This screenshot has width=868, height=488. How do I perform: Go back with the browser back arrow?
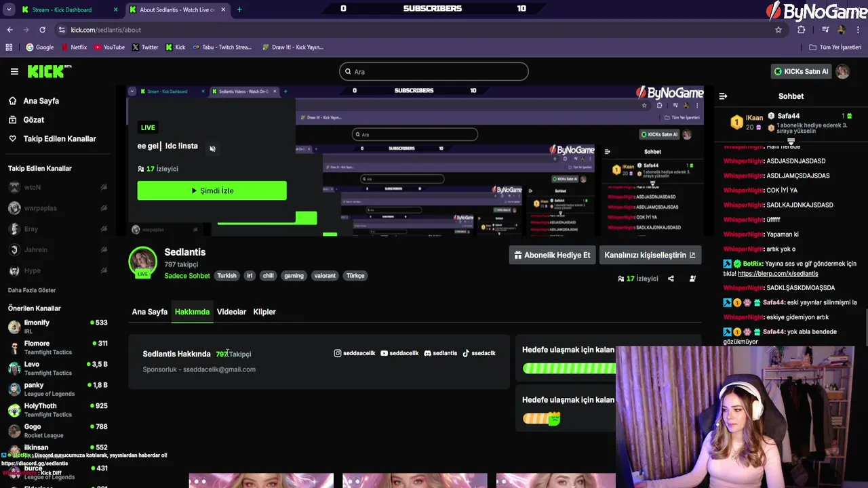click(x=9, y=30)
